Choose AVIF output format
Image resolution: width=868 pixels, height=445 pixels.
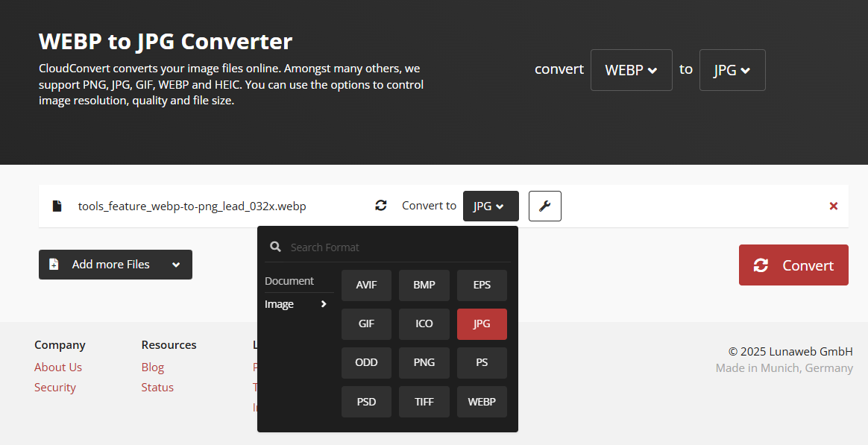click(366, 285)
